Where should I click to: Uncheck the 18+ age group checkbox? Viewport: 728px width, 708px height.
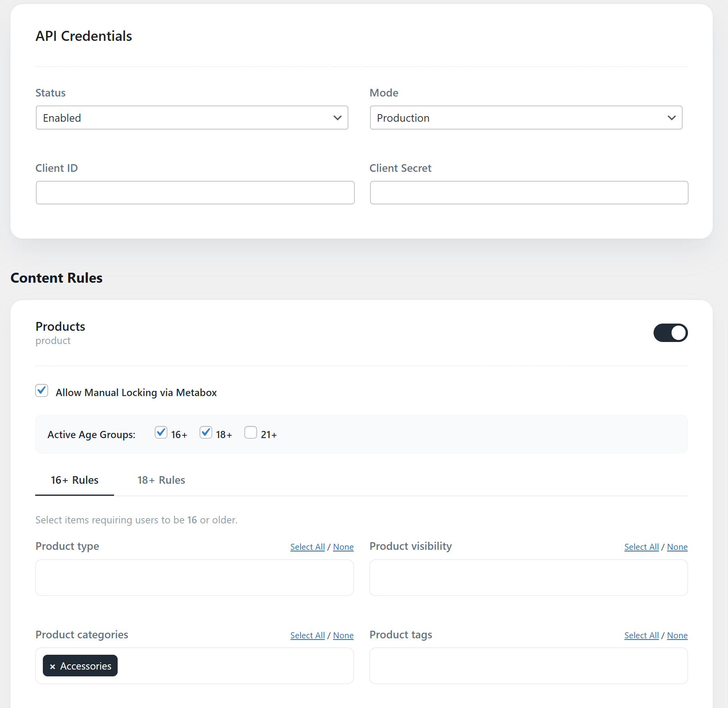point(206,432)
